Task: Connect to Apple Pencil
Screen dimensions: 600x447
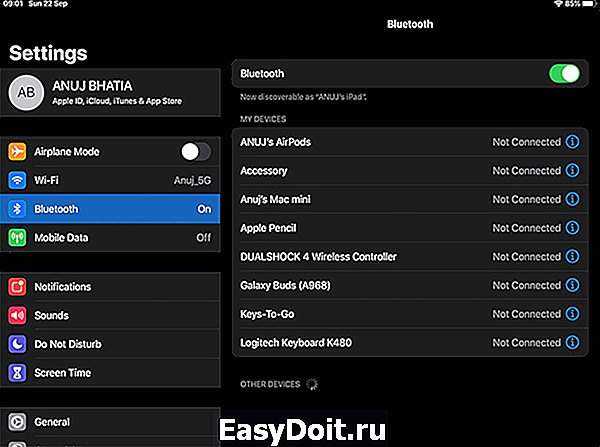Action: [410, 228]
